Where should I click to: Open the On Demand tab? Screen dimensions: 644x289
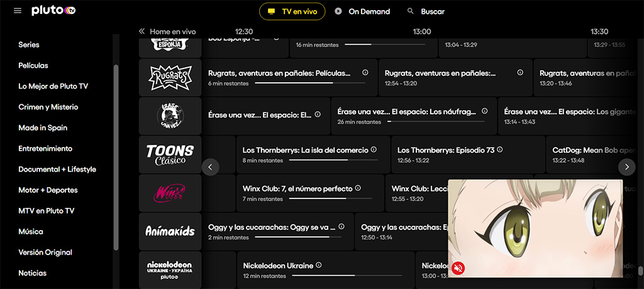tap(362, 11)
